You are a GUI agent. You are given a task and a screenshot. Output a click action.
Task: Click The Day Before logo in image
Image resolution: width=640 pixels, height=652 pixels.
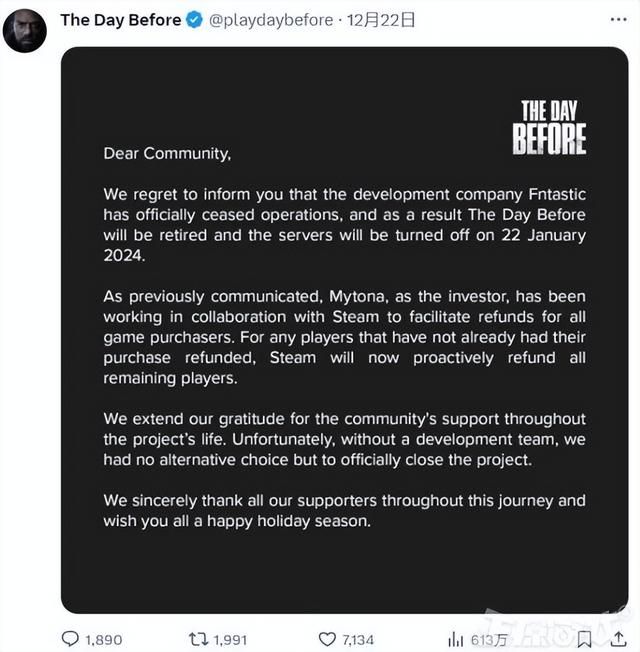pos(549,126)
